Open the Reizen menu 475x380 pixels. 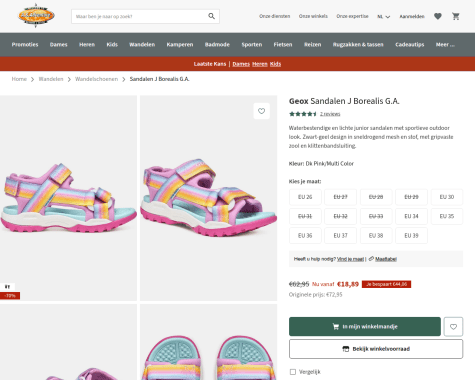[x=313, y=44]
